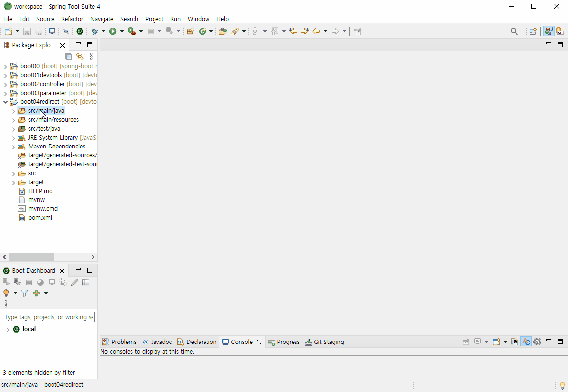Expand Maven Dependencies node
Screen dimensions: 568x392
[14, 147]
